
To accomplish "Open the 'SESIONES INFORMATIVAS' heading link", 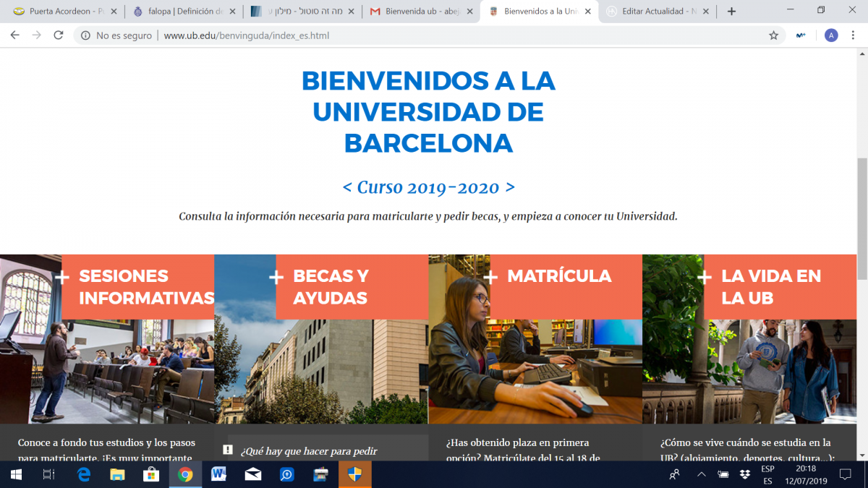I will point(146,287).
